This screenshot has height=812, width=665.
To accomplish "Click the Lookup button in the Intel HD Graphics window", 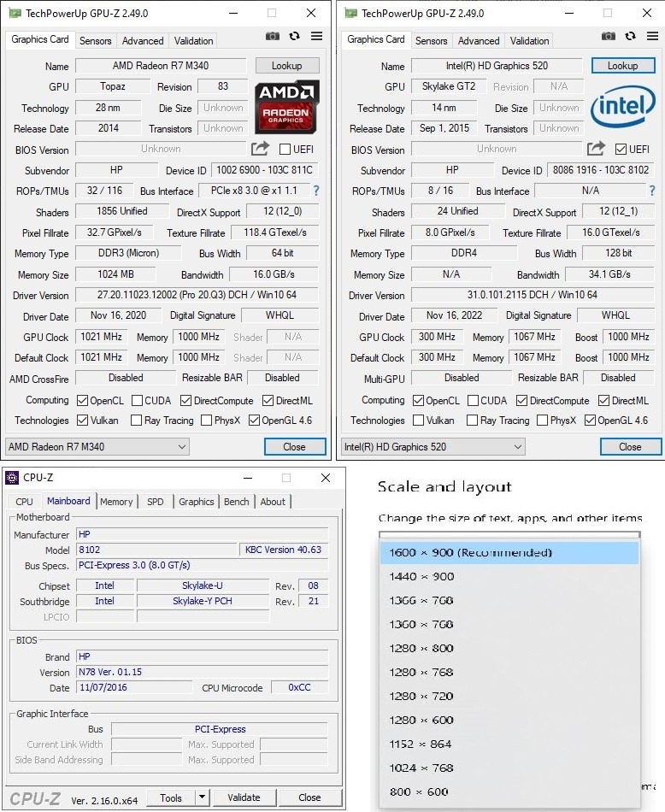I will 622,66.
